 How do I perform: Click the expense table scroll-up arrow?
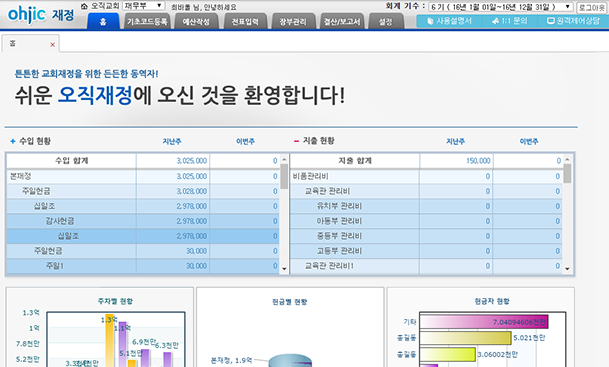(567, 160)
